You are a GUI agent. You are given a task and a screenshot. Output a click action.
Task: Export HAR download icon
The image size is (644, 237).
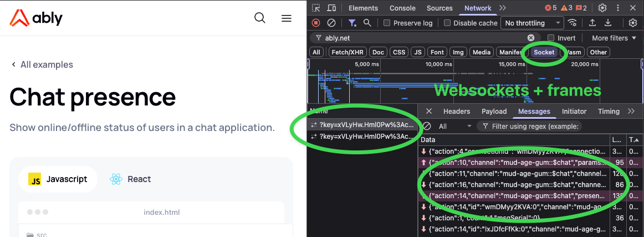point(608,23)
